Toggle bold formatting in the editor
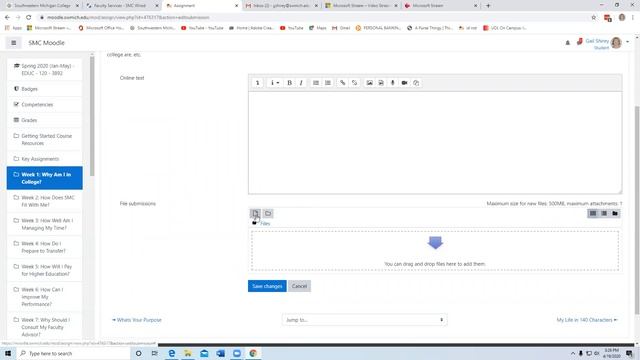The height and width of the screenshot is (360, 640). coord(289,83)
